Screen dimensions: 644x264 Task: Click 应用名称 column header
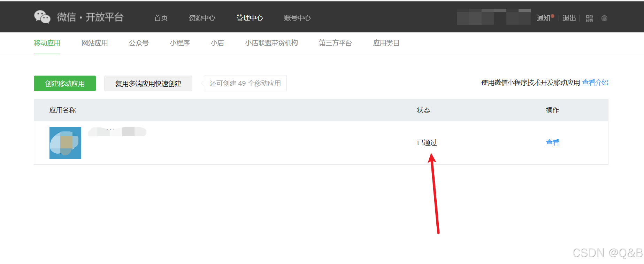coord(62,110)
